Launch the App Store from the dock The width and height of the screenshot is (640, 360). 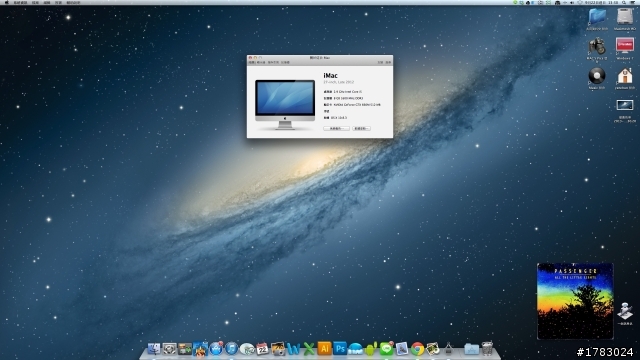pos(216,349)
